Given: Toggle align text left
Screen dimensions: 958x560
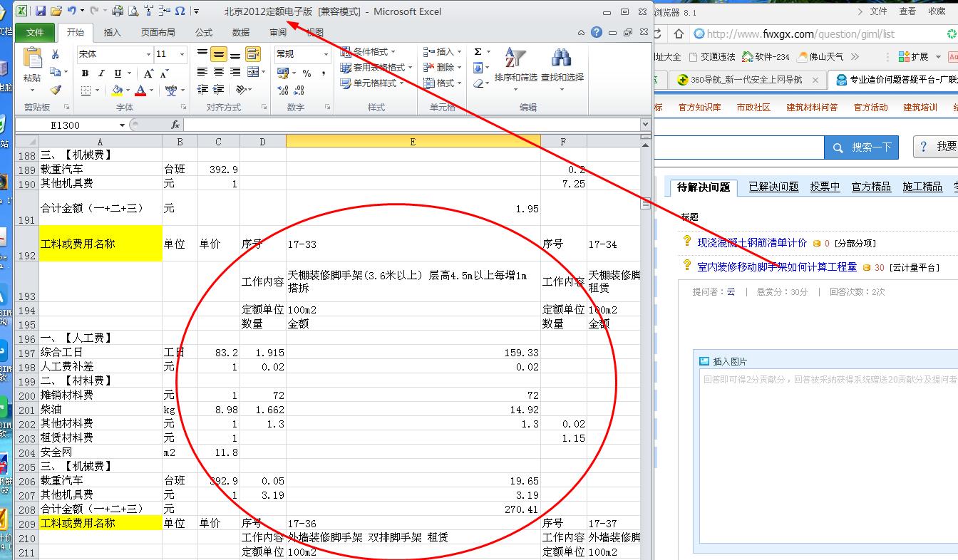Looking at the screenshot, I should (x=202, y=72).
